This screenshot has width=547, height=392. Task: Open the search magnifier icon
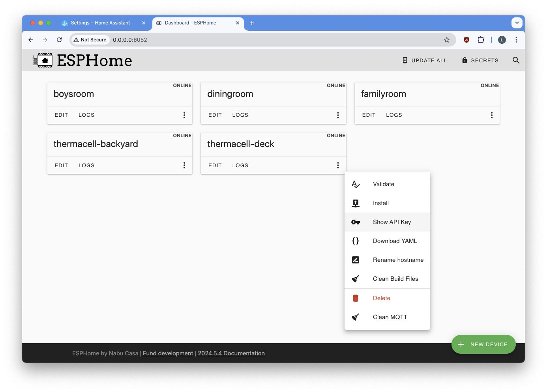pos(516,60)
